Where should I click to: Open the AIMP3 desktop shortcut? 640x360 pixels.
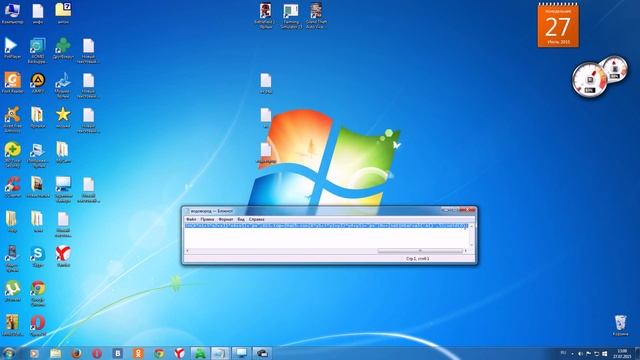[38, 83]
